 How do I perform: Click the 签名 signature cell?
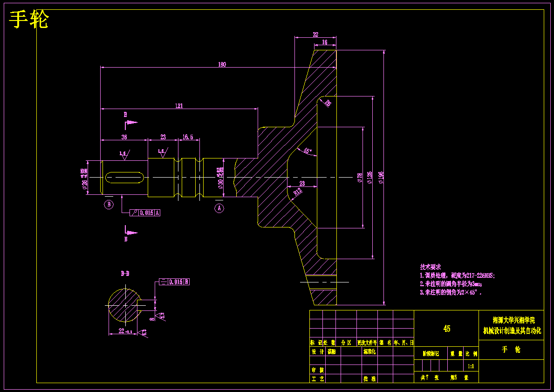pyautogui.click(x=385, y=343)
